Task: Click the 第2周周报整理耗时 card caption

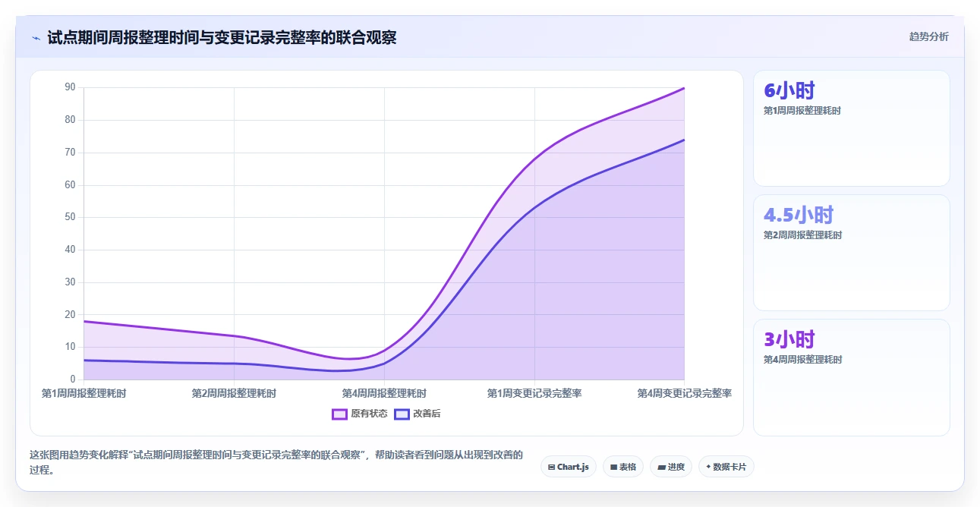Action: (x=802, y=235)
